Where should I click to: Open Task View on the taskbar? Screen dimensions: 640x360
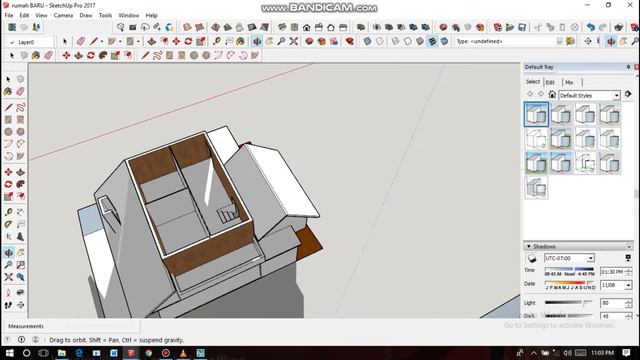coord(44,353)
